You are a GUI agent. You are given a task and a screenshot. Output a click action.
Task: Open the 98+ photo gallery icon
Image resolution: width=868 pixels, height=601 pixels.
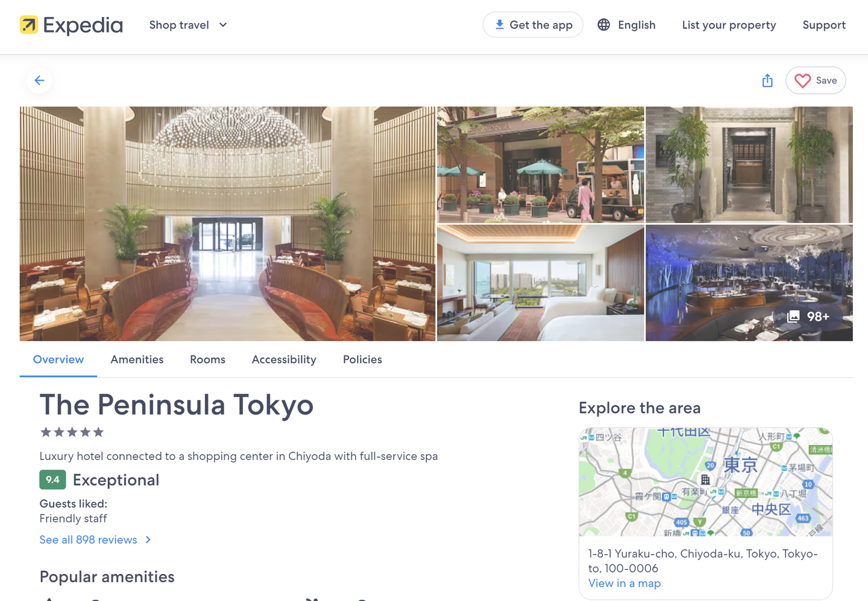click(x=794, y=316)
